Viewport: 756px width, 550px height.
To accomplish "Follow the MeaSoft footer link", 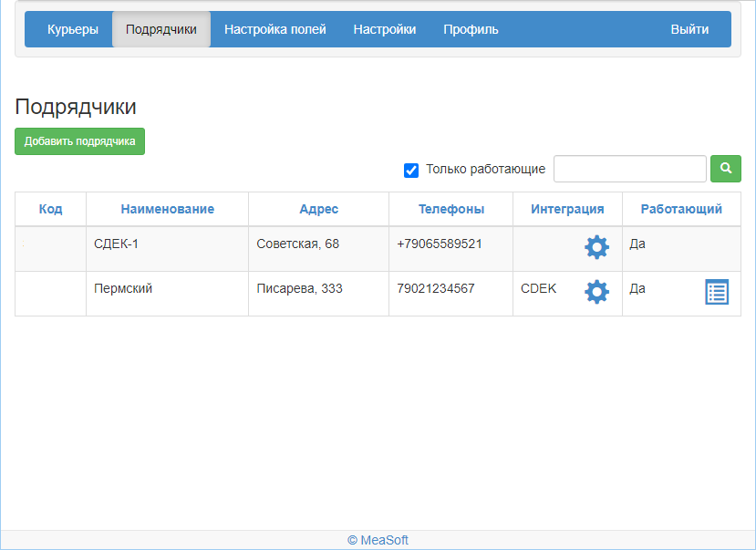I will (x=378, y=540).
